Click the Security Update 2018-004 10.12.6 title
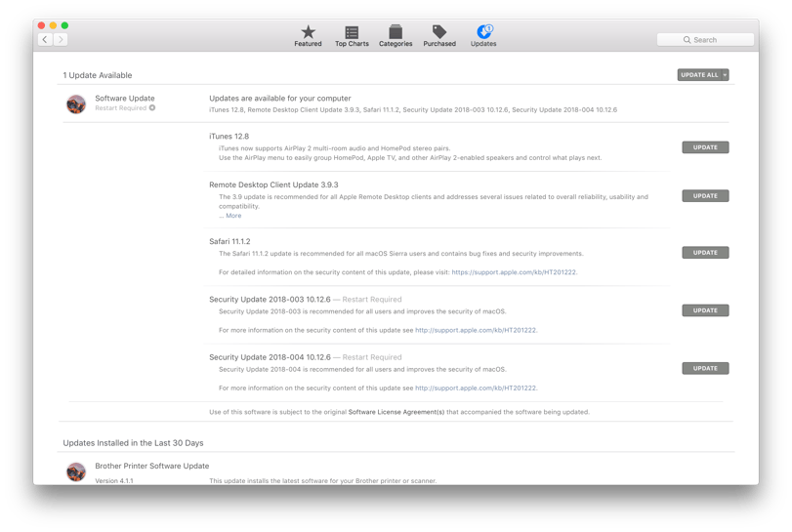Image resolution: width=792 pixels, height=532 pixels. pos(270,357)
